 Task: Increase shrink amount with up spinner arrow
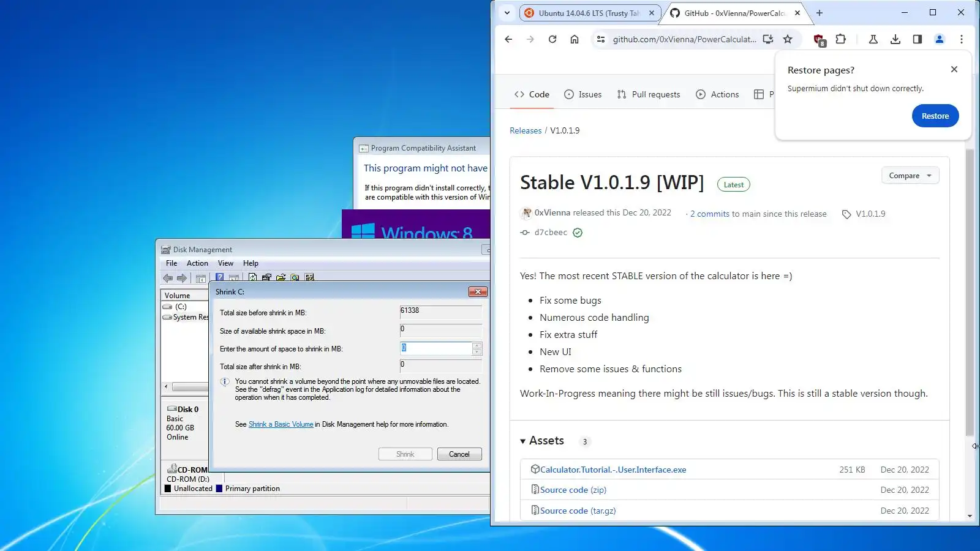tap(477, 345)
